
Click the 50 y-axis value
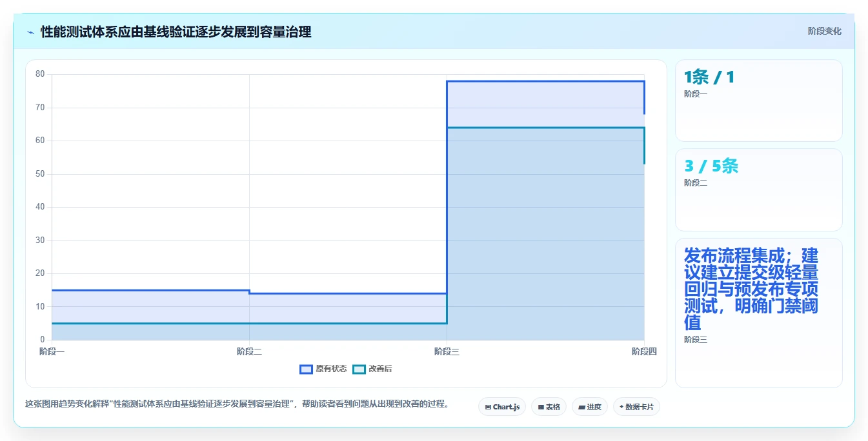40,174
